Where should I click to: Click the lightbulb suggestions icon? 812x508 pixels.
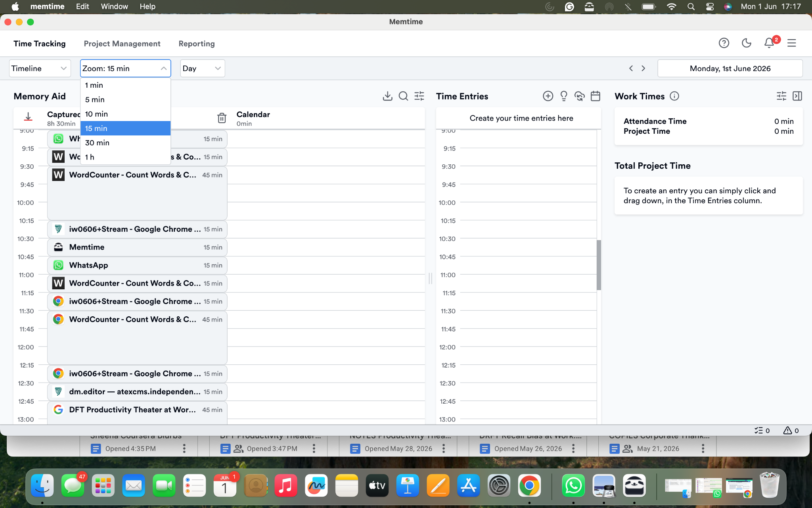(x=564, y=96)
